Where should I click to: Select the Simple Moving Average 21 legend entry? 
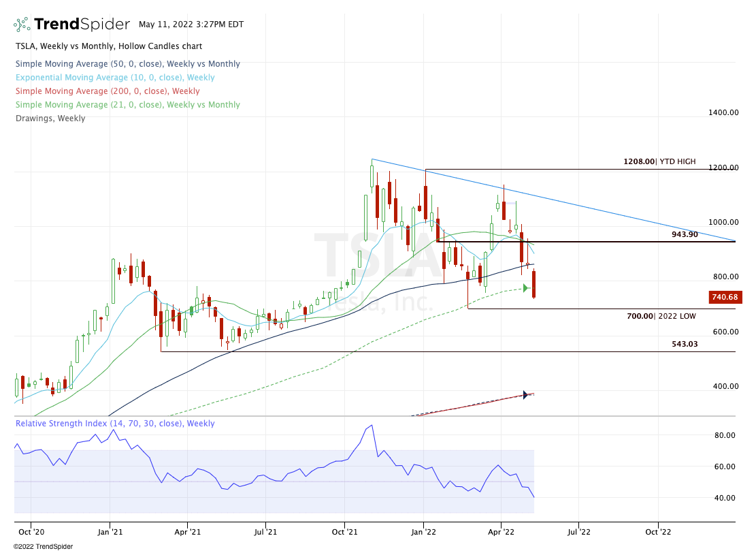(128, 104)
